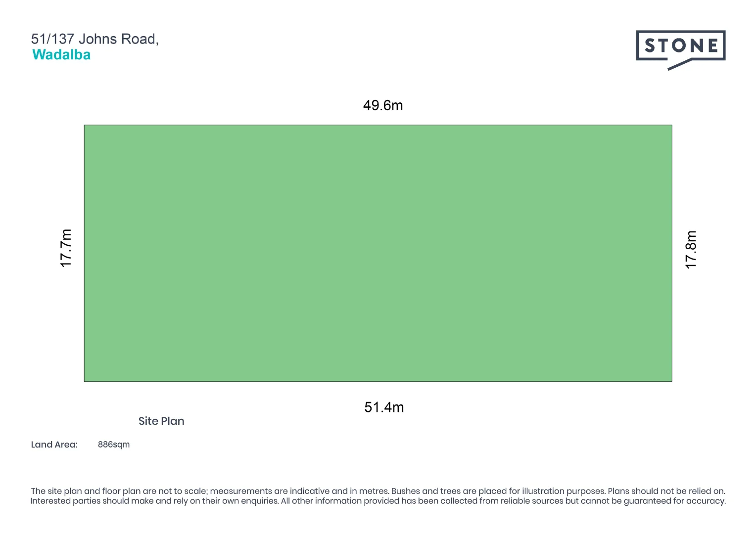
Task: Click the STONE agency logo
Action: (x=680, y=46)
